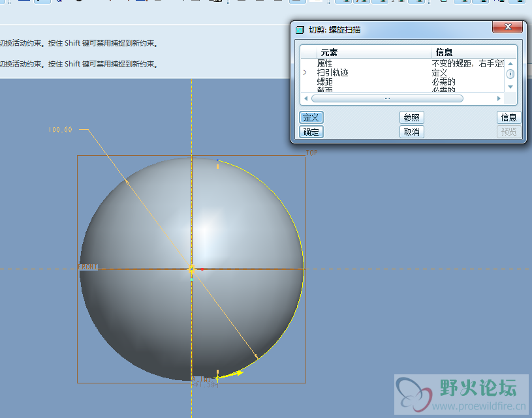Click the 定义 status cell of 扫引轨迹
Screen dimensions: 532x418
point(439,72)
